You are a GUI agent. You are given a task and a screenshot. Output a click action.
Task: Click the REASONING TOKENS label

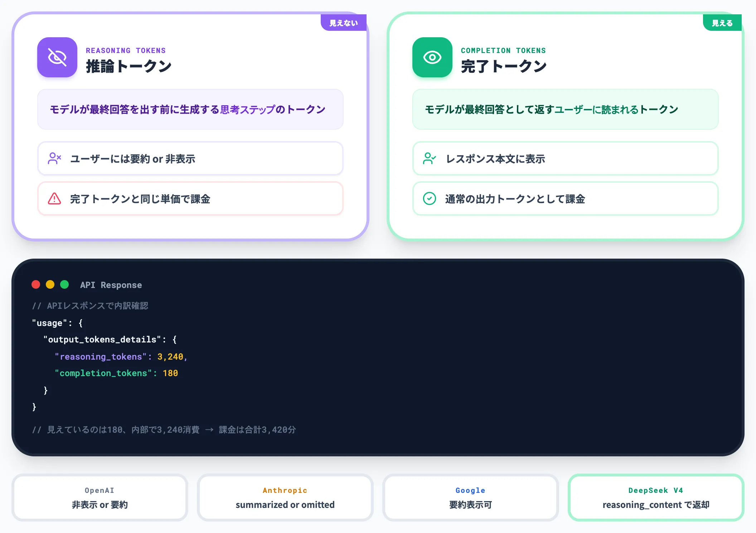click(x=126, y=51)
